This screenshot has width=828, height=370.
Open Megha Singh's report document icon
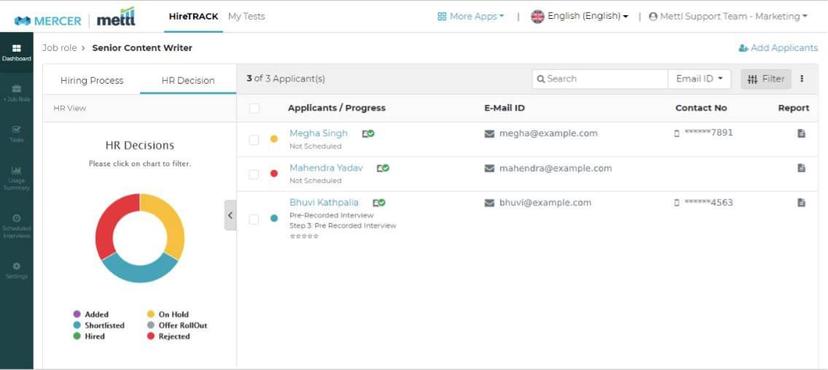click(x=801, y=134)
